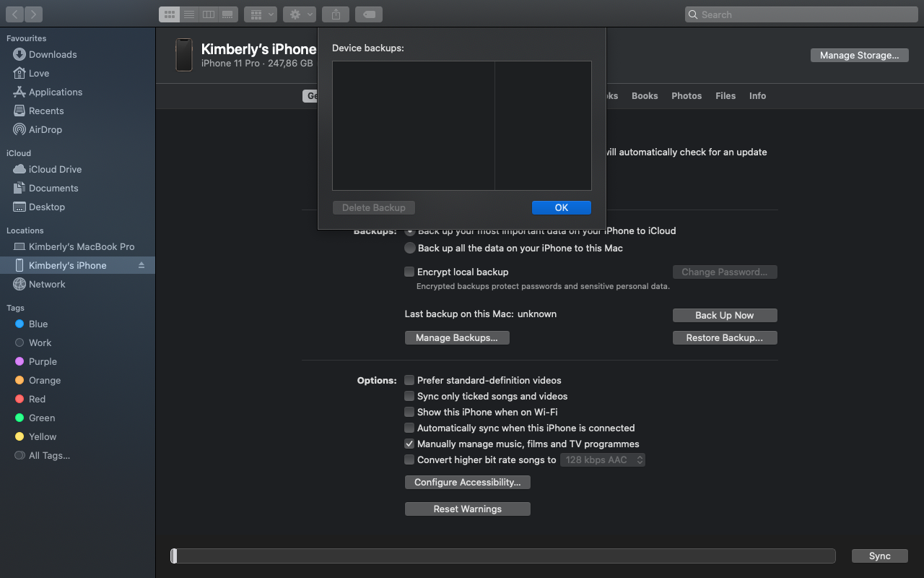Click the Manage Storage… button
This screenshot has width=924, height=578.
coord(859,55)
